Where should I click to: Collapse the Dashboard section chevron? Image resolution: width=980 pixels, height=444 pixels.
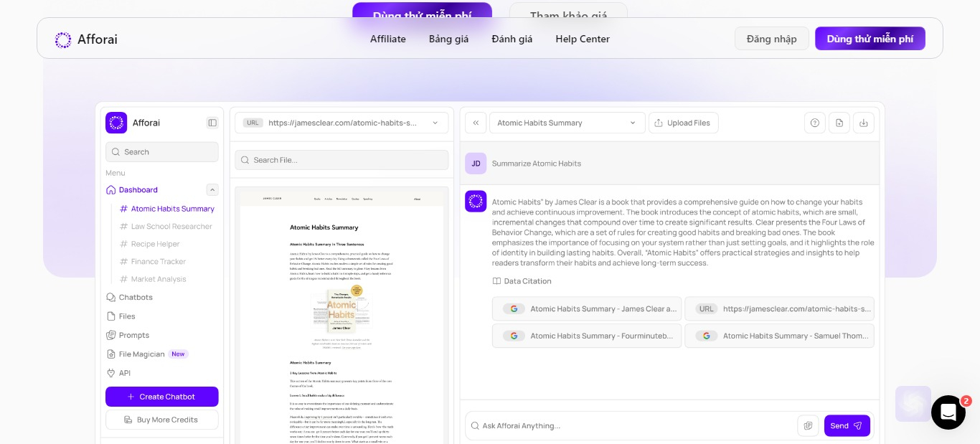pyautogui.click(x=212, y=190)
